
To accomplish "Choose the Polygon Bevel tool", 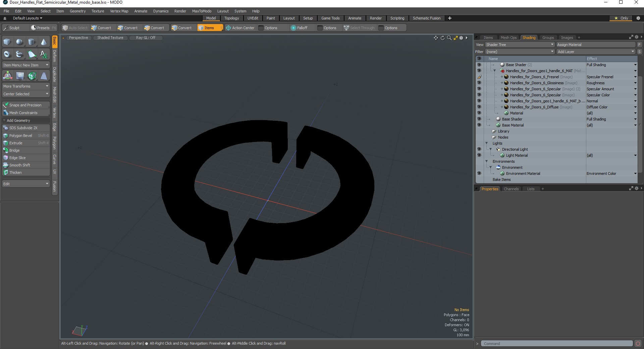I will point(26,136).
